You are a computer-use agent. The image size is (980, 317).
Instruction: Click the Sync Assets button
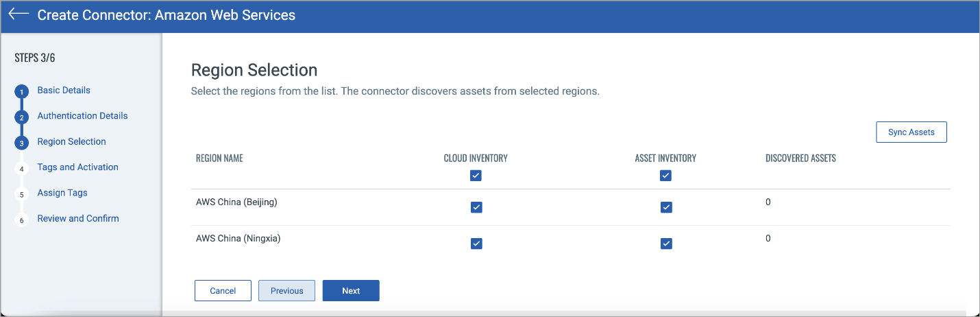click(x=911, y=132)
